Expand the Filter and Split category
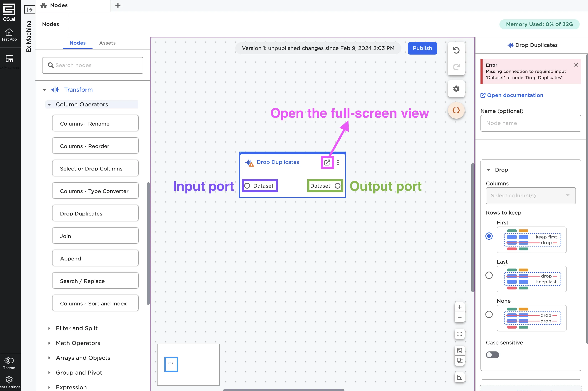The height and width of the screenshot is (391, 588). [x=76, y=328]
